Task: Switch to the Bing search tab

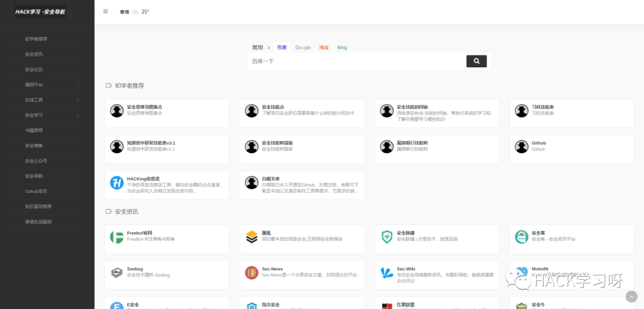Action: [342, 48]
